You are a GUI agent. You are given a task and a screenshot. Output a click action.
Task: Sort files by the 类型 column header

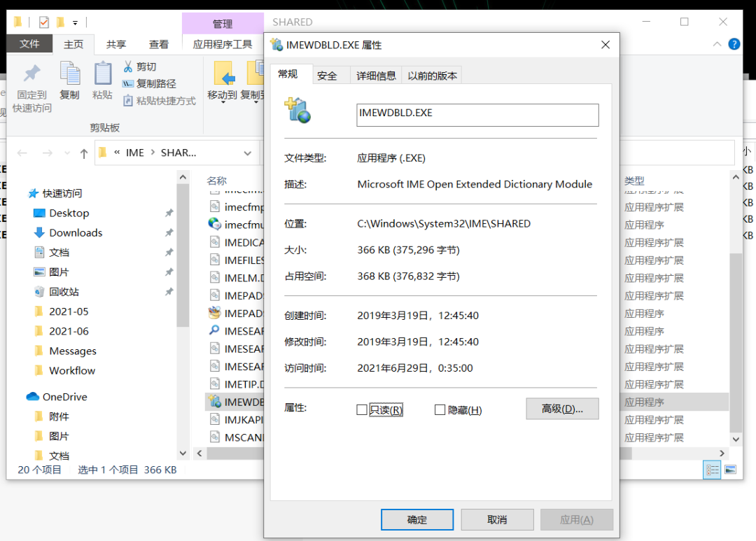(634, 181)
